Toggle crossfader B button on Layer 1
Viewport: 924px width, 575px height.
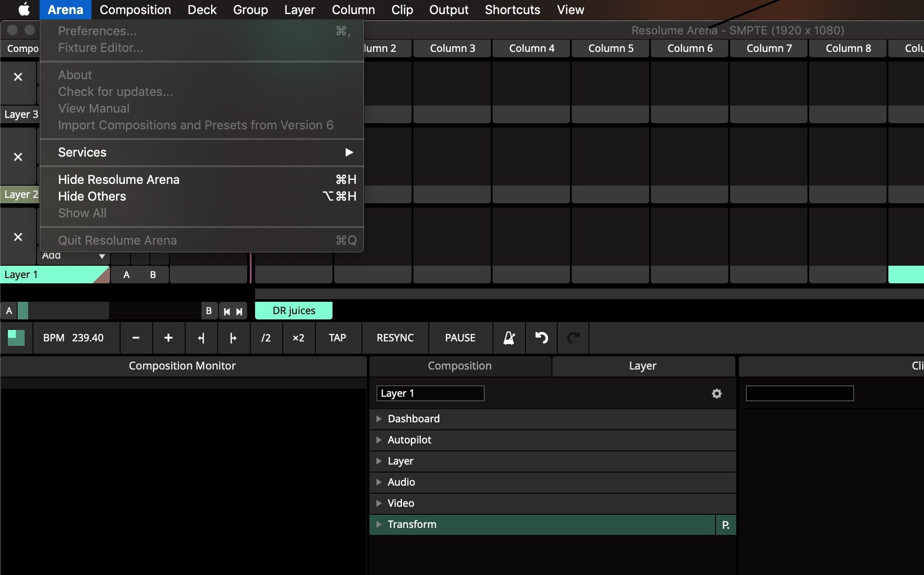tap(153, 275)
